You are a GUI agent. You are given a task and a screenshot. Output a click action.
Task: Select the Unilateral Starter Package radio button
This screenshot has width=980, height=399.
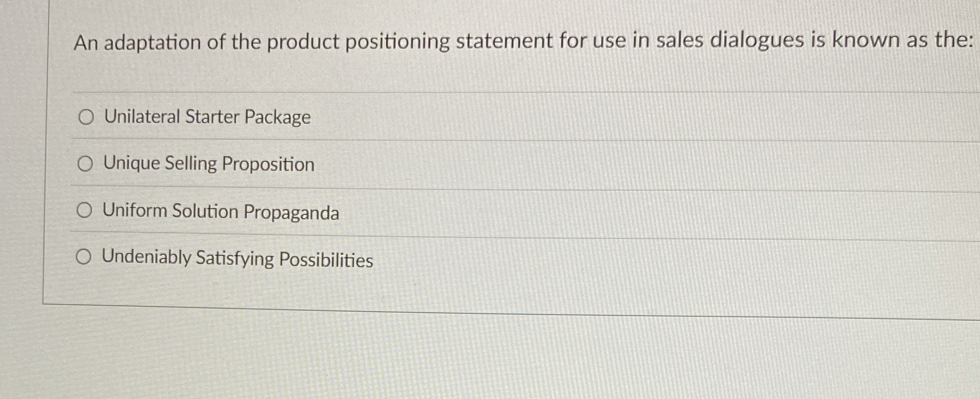point(86,118)
